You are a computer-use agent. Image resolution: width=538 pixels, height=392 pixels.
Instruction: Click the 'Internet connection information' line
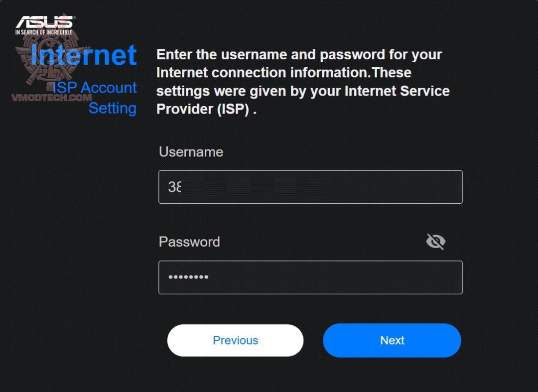pos(283,73)
